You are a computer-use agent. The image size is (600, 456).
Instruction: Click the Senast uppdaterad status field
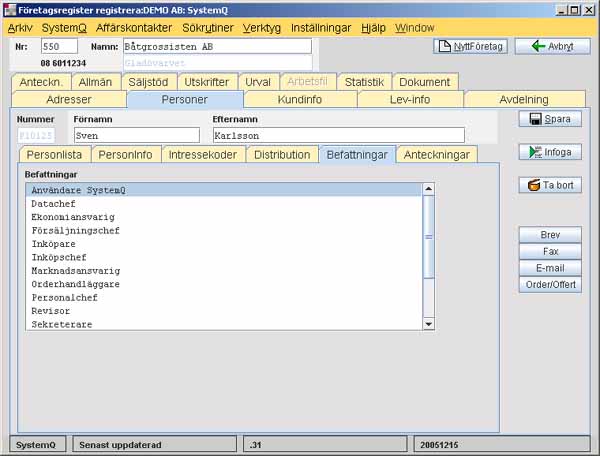155,445
